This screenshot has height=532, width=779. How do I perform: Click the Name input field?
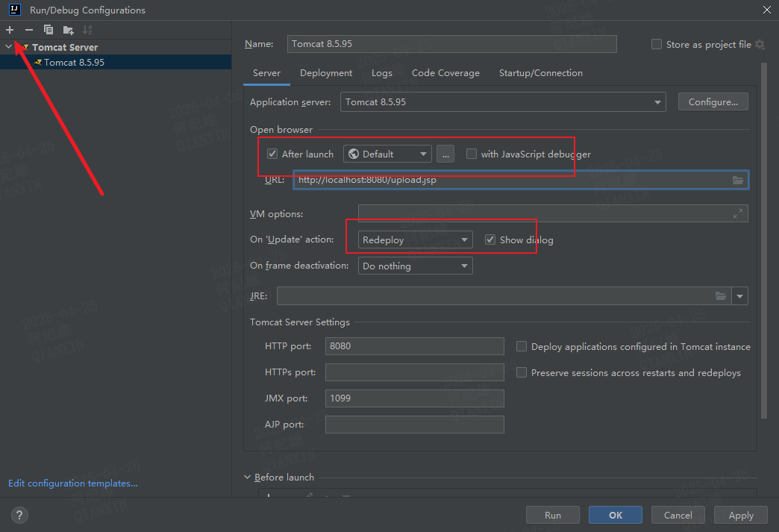click(x=451, y=44)
